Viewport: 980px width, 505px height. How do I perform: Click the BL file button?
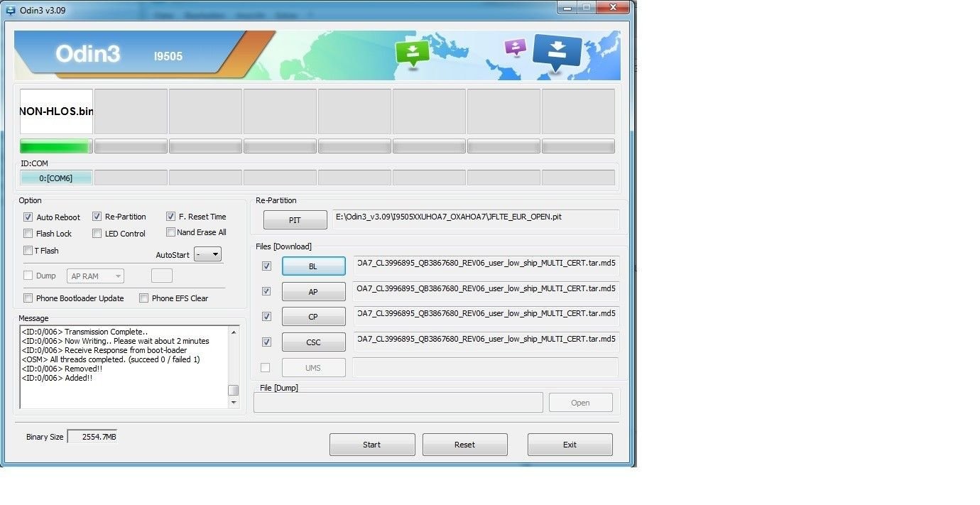point(313,266)
